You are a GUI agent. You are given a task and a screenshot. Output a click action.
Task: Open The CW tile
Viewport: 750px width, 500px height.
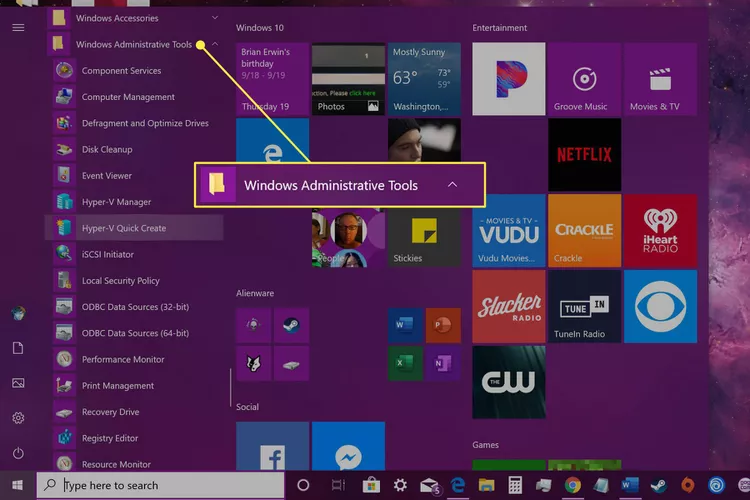[509, 382]
